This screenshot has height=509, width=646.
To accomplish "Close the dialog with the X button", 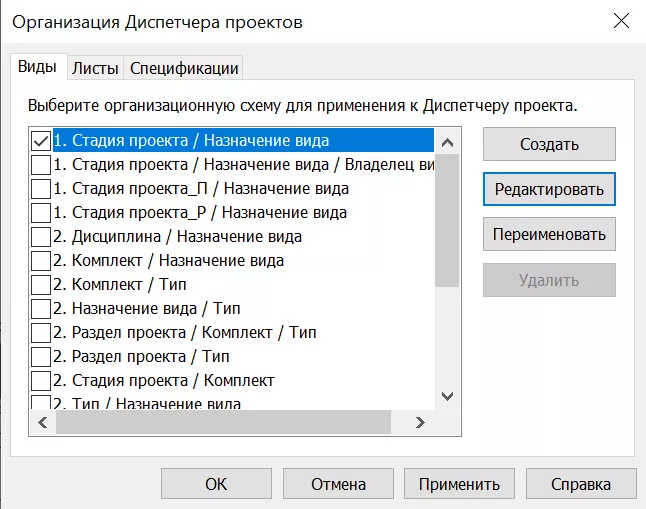I will [x=619, y=21].
